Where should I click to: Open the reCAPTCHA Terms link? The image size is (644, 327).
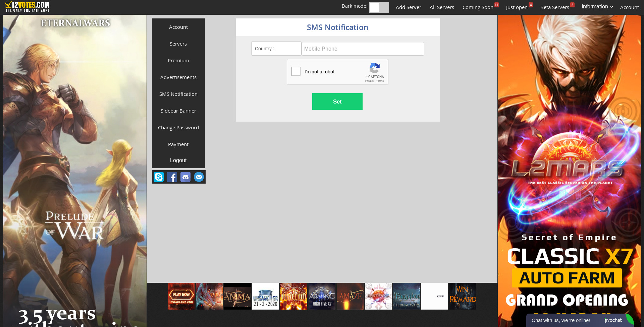click(380, 81)
